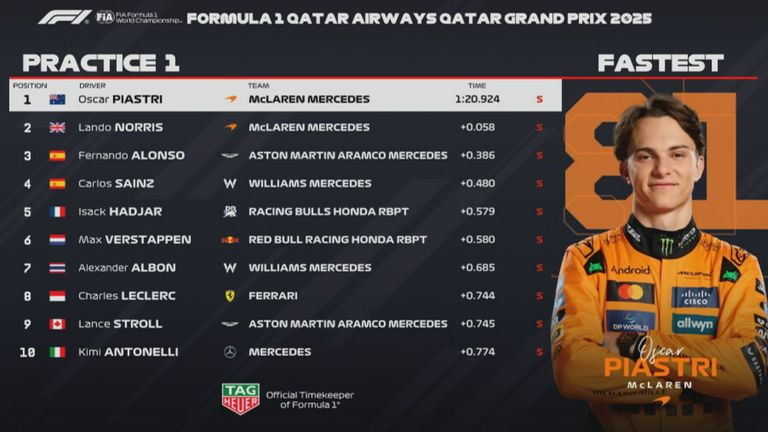Click the Ferrari logo in Leclerc's row

tap(230, 296)
